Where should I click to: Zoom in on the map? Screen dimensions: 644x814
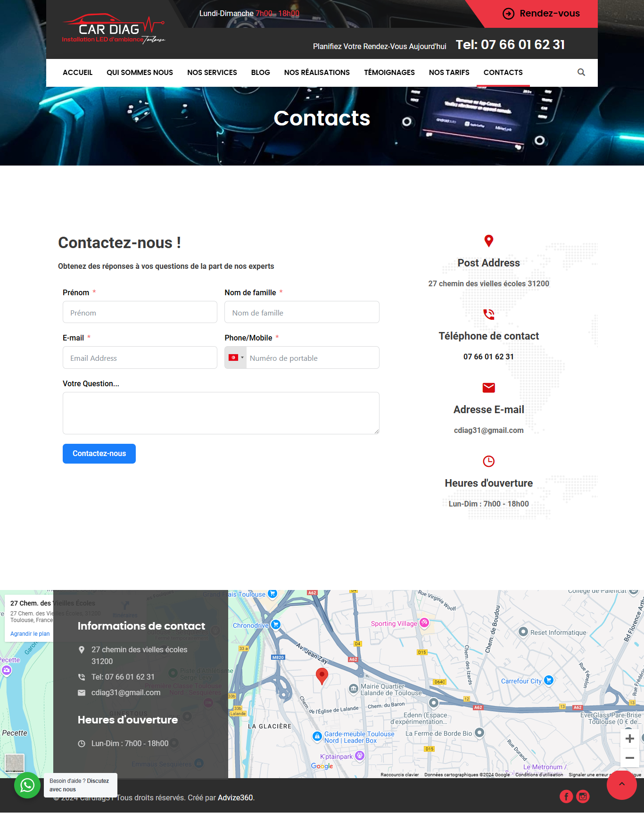click(x=629, y=739)
